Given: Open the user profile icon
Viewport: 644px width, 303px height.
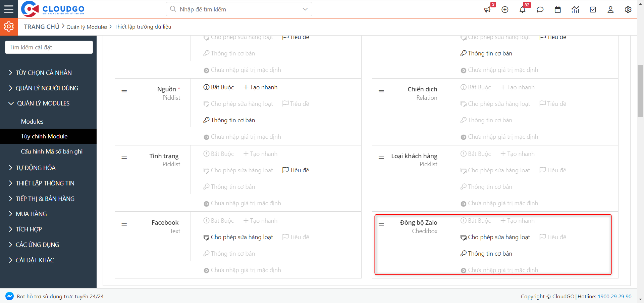Looking at the screenshot, I should [610, 10].
